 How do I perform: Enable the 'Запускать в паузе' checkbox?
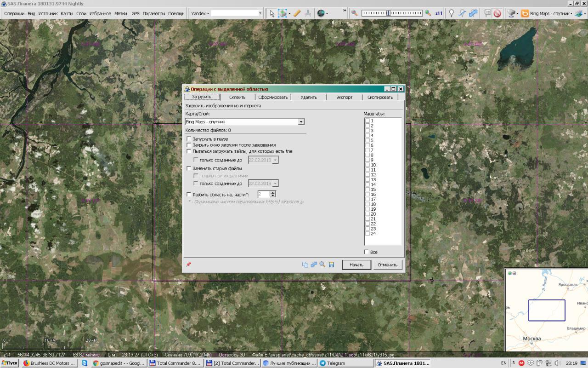point(189,138)
